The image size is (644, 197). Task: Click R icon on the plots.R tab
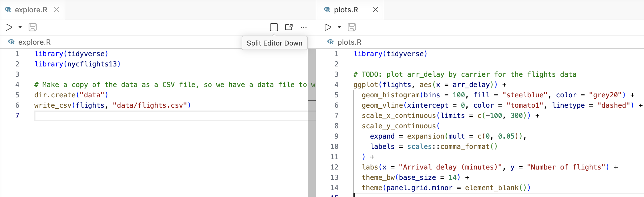(327, 9)
